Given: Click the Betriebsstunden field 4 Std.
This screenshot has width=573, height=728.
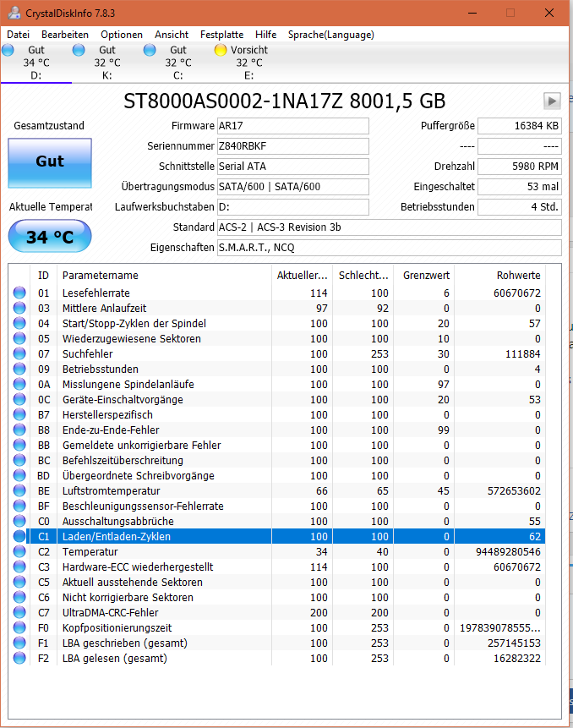Looking at the screenshot, I should [x=520, y=207].
